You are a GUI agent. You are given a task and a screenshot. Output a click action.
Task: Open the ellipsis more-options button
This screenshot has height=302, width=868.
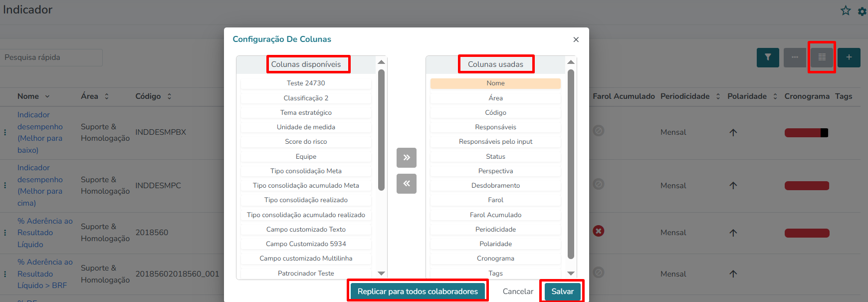[x=795, y=57]
